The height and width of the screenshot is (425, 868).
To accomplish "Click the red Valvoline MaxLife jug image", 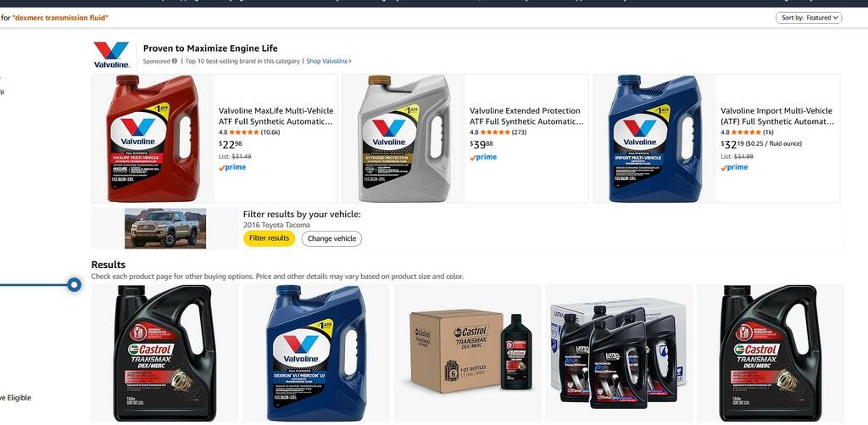I will 153,138.
